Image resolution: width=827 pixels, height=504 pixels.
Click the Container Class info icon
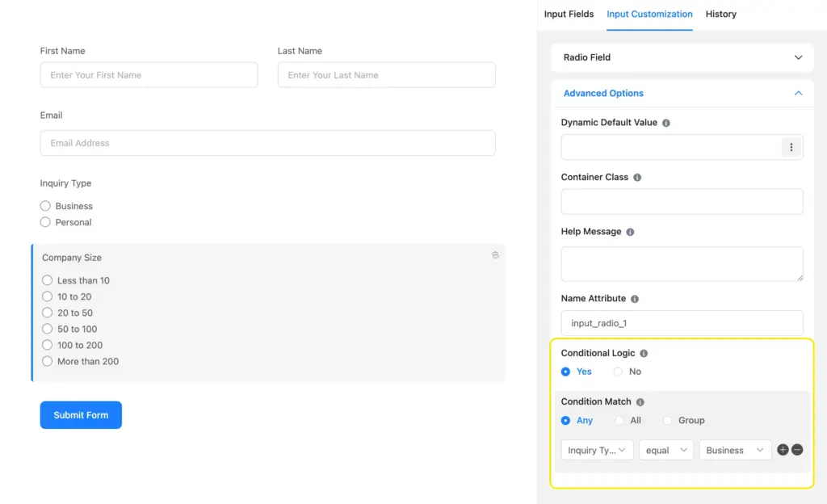click(x=637, y=178)
